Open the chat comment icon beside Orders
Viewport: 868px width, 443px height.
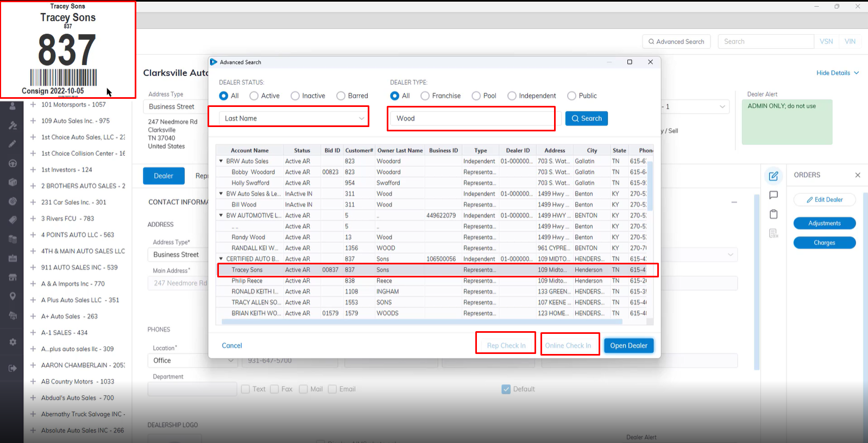coord(773,195)
